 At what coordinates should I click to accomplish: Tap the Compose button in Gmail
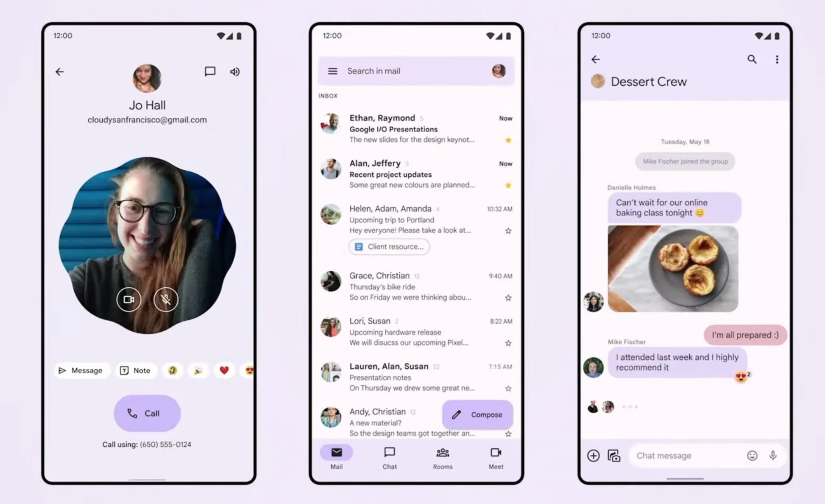point(476,414)
